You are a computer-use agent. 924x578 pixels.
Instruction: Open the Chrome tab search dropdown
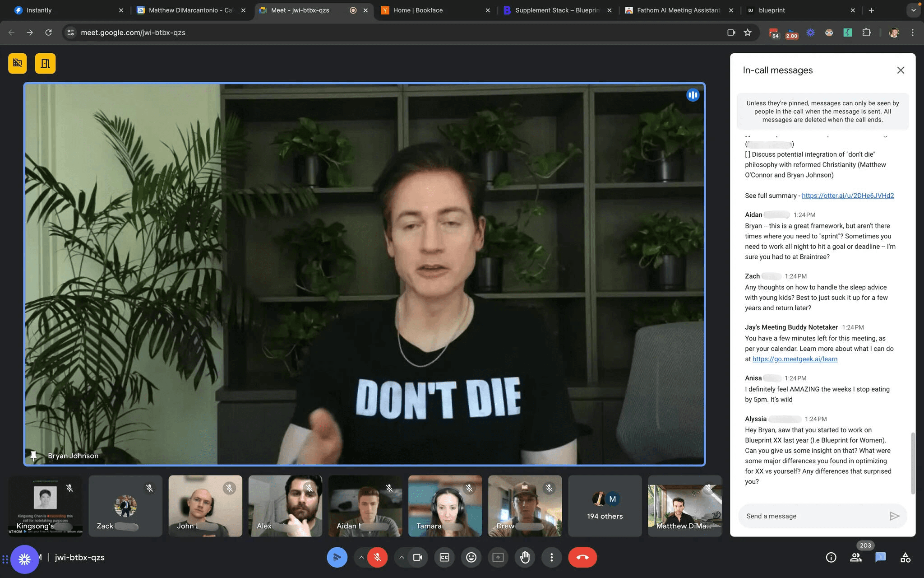[x=913, y=10]
